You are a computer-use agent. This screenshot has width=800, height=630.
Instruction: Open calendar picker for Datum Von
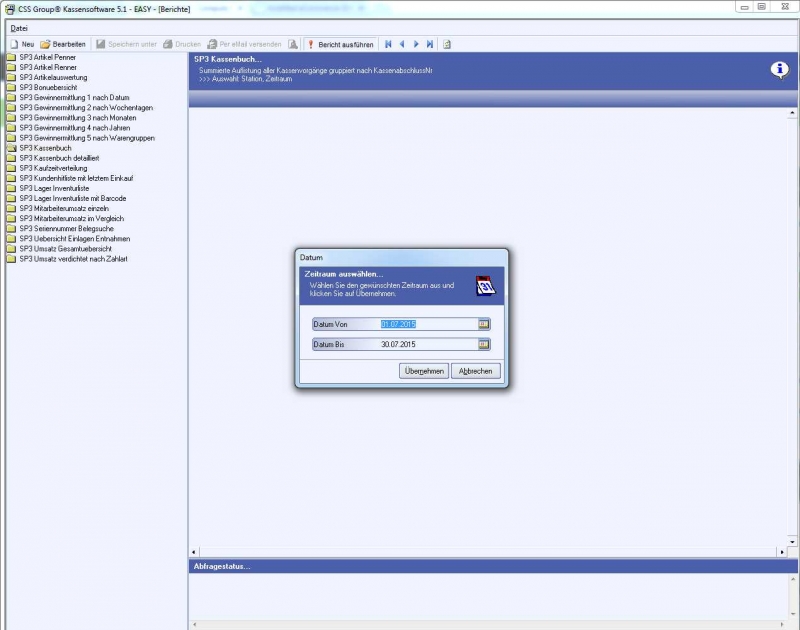pos(484,324)
